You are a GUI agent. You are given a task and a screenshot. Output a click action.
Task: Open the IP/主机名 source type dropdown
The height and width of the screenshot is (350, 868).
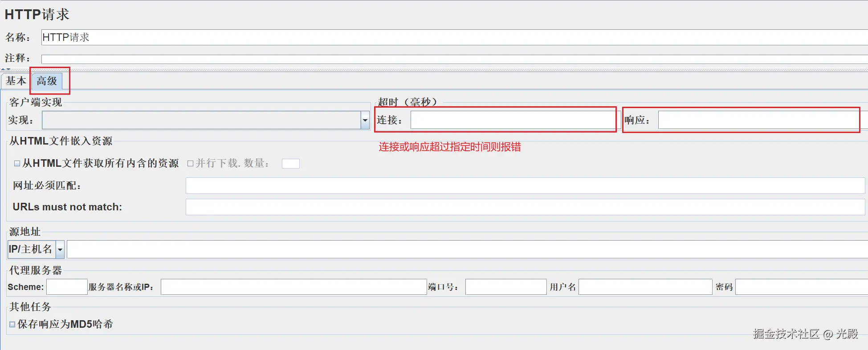(x=36, y=249)
